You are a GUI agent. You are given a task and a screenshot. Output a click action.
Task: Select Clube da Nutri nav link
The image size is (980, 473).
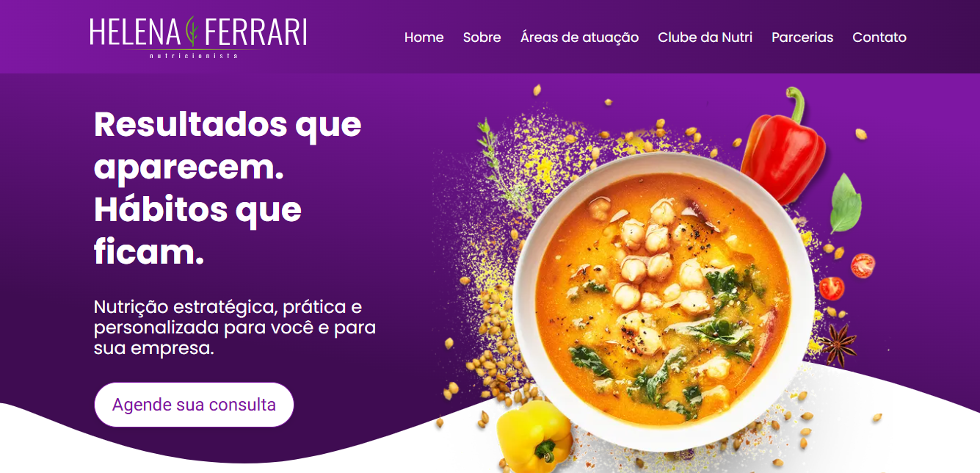705,37
